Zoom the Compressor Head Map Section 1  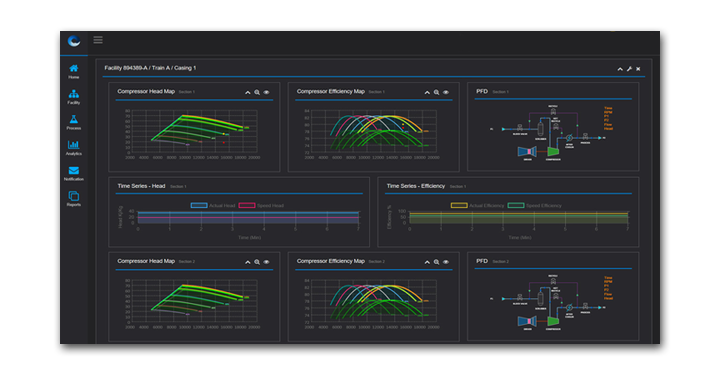click(257, 92)
